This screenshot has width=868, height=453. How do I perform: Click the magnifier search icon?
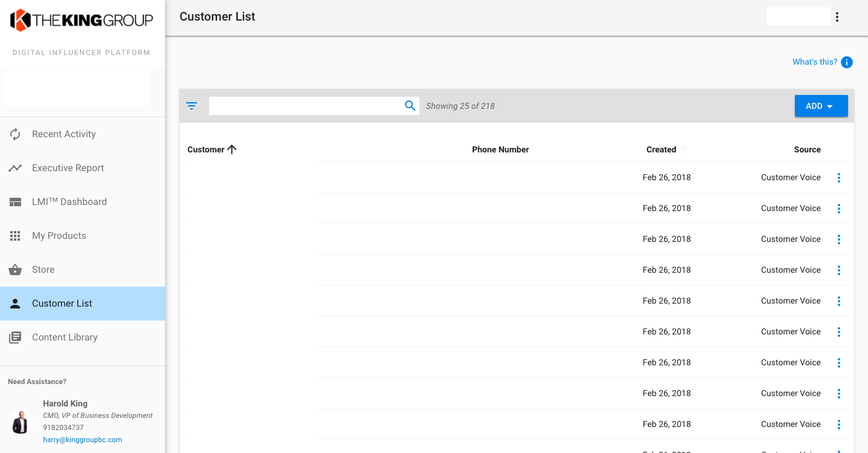(x=410, y=106)
